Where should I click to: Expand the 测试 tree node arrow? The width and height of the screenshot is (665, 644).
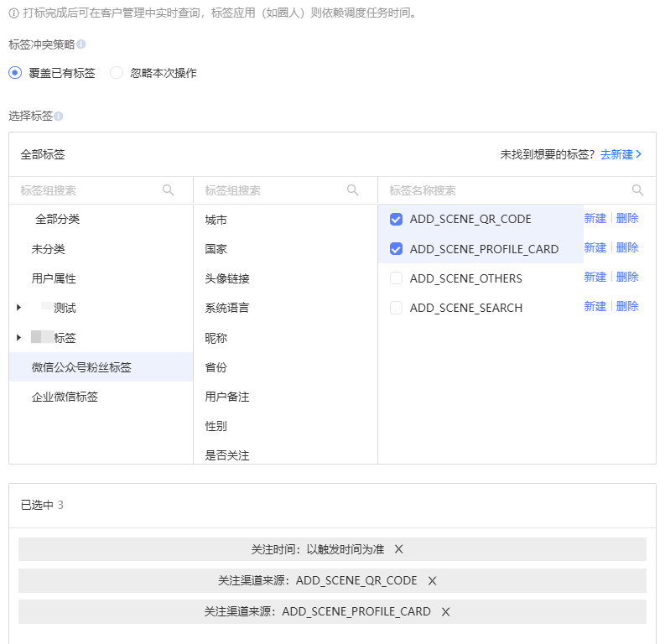click(18, 308)
